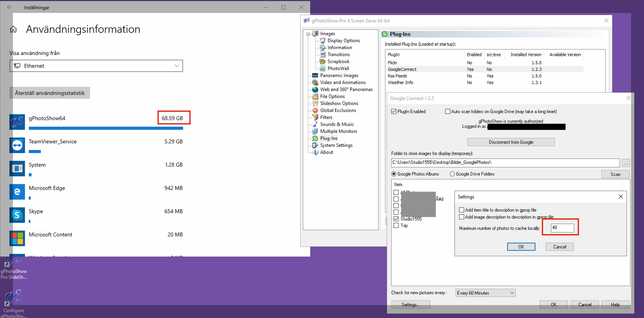Image resolution: width=644 pixels, height=318 pixels.
Task: Open the Every 60 Minutes dropdown
Action: click(x=485, y=293)
